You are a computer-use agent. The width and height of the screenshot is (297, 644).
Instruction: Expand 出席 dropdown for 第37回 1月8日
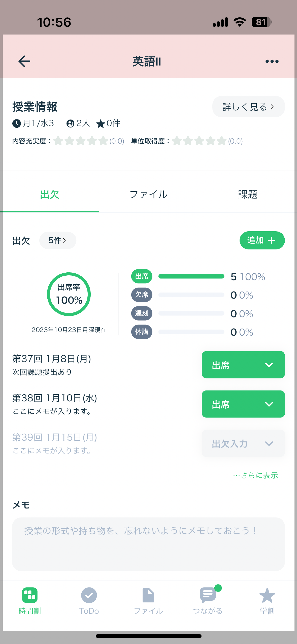point(243,365)
